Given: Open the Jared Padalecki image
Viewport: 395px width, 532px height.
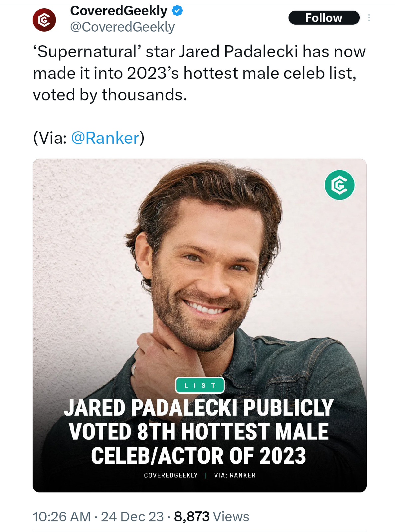Looking at the screenshot, I should [200, 326].
